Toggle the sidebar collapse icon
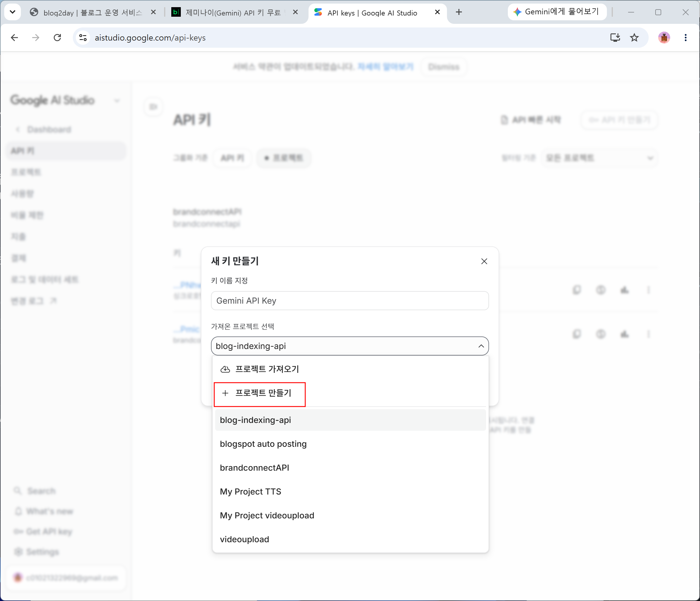Image resolution: width=700 pixels, height=601 pixels. [154, 107]
